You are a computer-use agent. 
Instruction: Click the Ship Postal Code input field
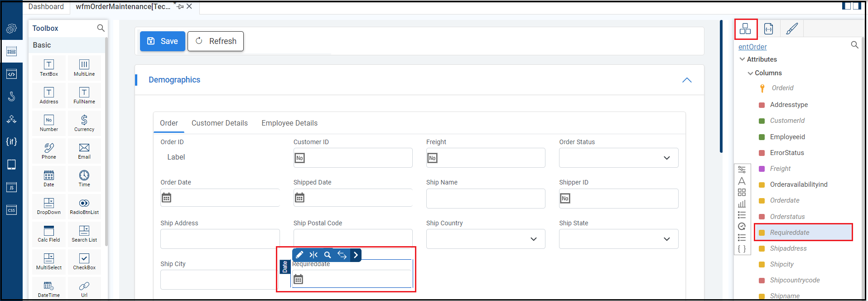353,238
